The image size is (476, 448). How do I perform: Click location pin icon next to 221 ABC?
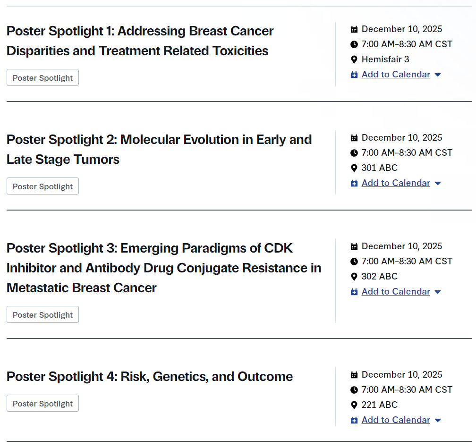(354, 405)
